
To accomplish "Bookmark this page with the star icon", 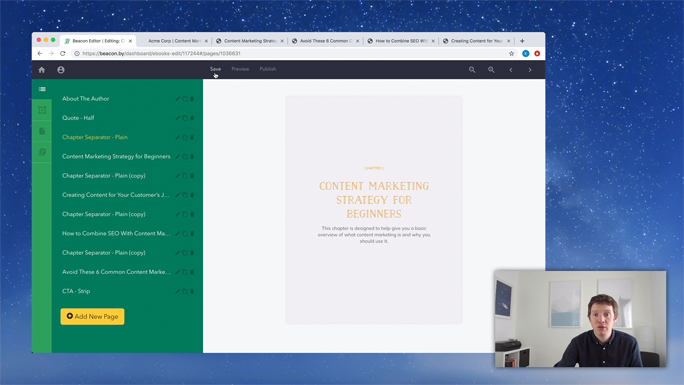I will point(511,54).
